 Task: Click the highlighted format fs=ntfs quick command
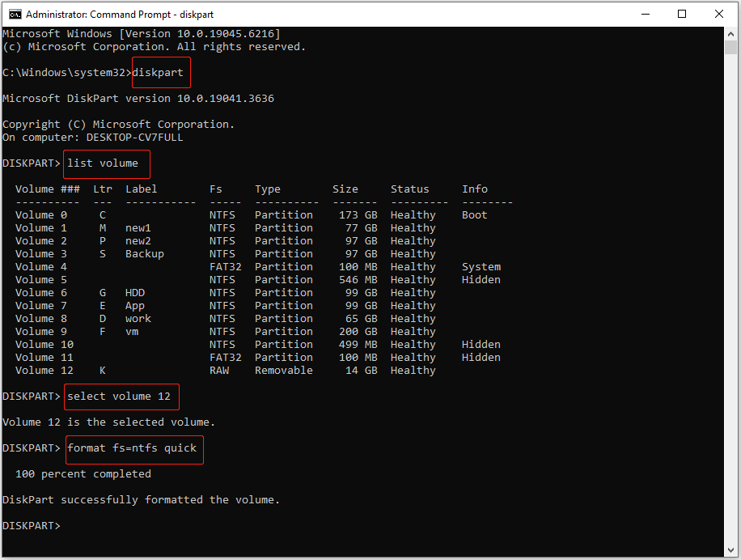click(x=133, y=448)
